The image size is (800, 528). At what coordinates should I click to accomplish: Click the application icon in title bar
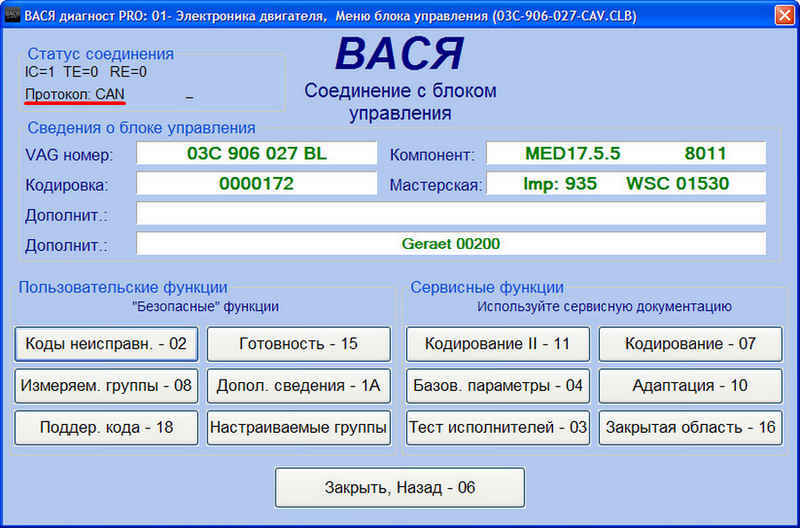click(x=11, y=16)
